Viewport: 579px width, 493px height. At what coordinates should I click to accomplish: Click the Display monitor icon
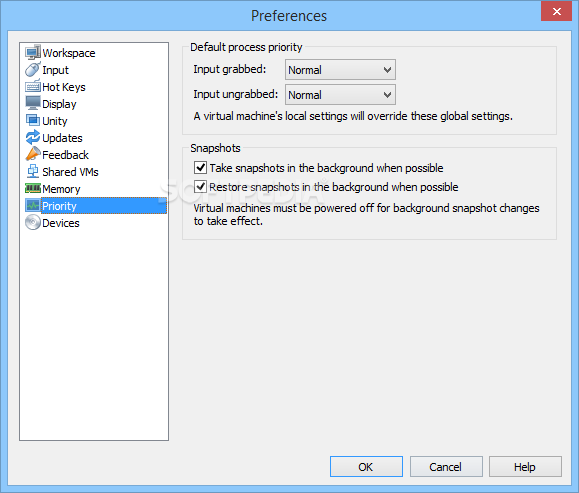click(33, 103)
